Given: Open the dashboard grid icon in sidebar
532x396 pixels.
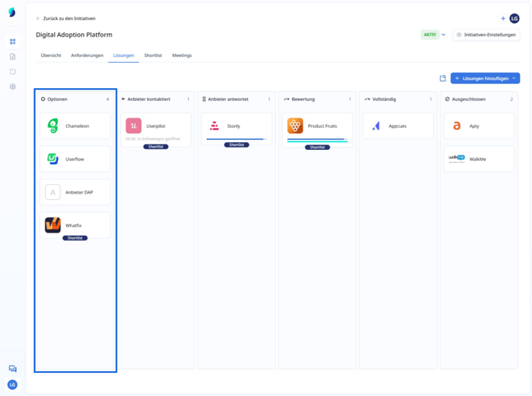Looking at the screenshot, I should [x=13, y=41].
